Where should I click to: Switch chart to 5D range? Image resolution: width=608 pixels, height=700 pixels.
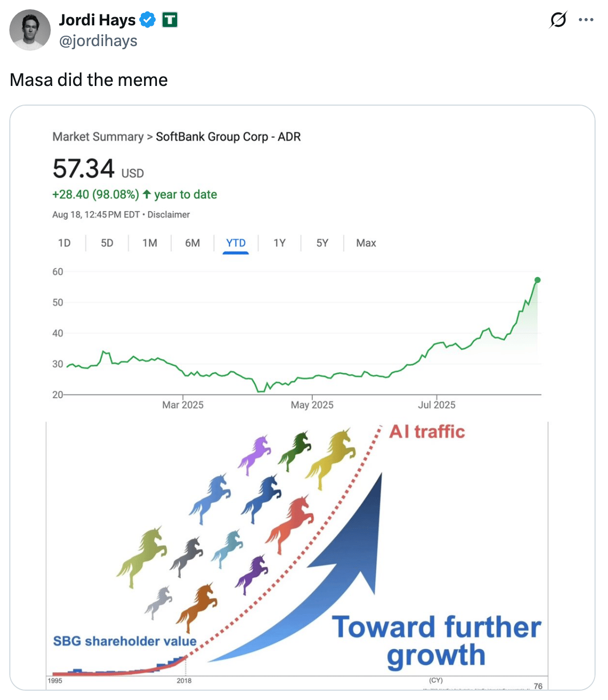[x=107, y=243]
